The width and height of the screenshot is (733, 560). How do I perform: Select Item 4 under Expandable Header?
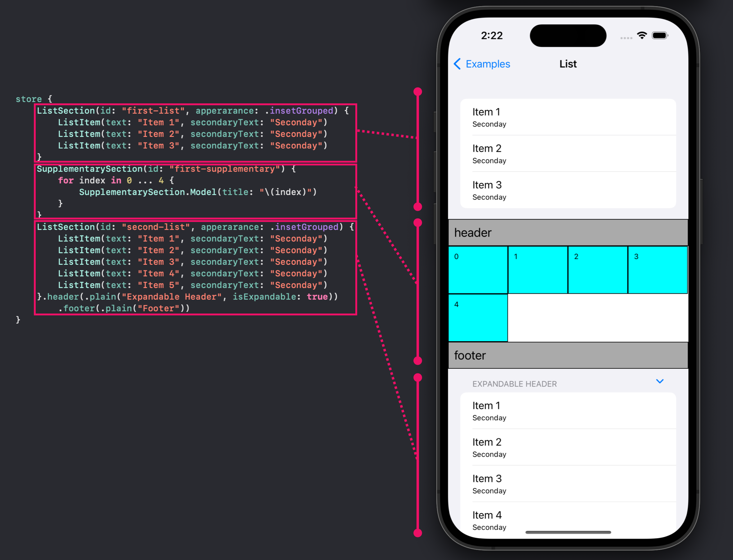pyautogui.click(x=568, y=520)
